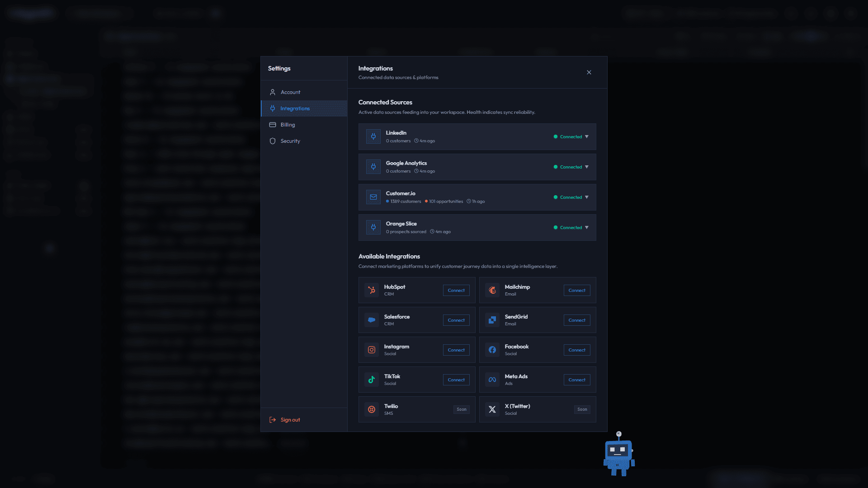Close the Settings modal
The width and height of the screenshot is (868, 488).
(589, 72)
